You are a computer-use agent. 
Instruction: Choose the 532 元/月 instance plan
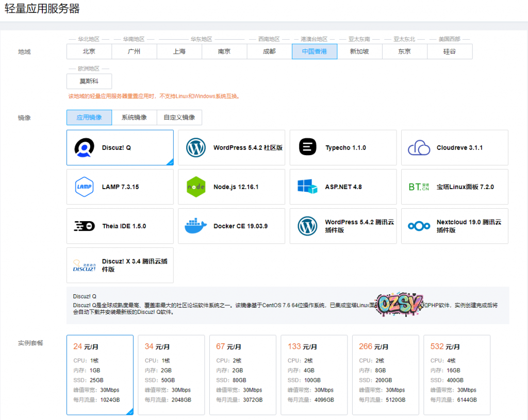456,375
